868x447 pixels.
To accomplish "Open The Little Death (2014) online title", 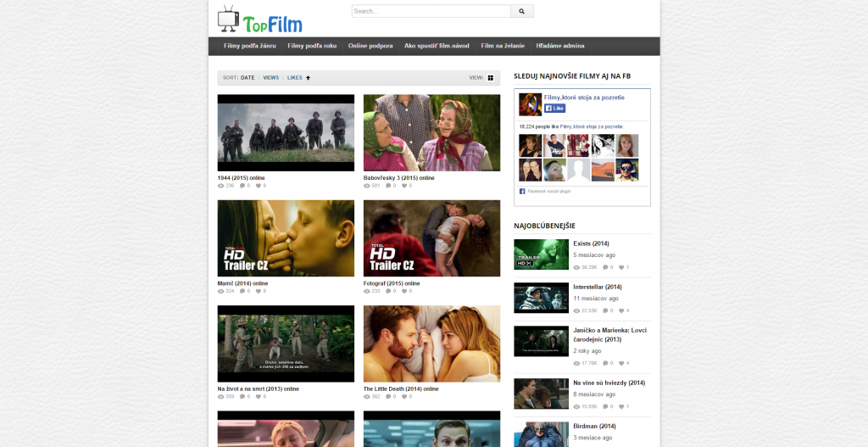I will [401, 388].
